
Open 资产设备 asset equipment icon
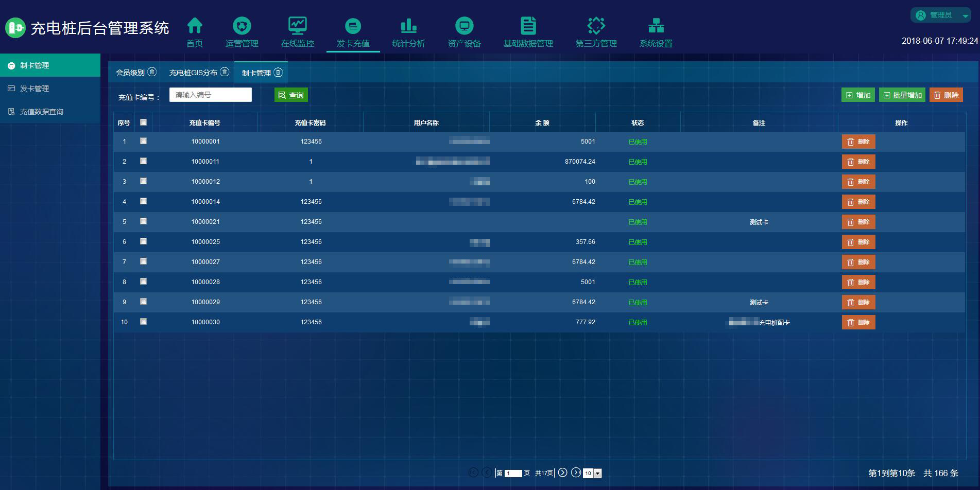tap(464, 26)
